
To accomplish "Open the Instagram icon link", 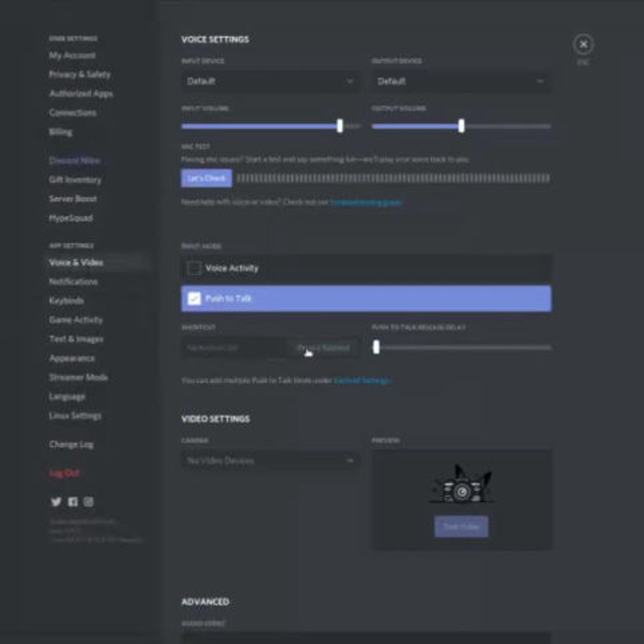I will pyautogui.click(x=89, y=502).
